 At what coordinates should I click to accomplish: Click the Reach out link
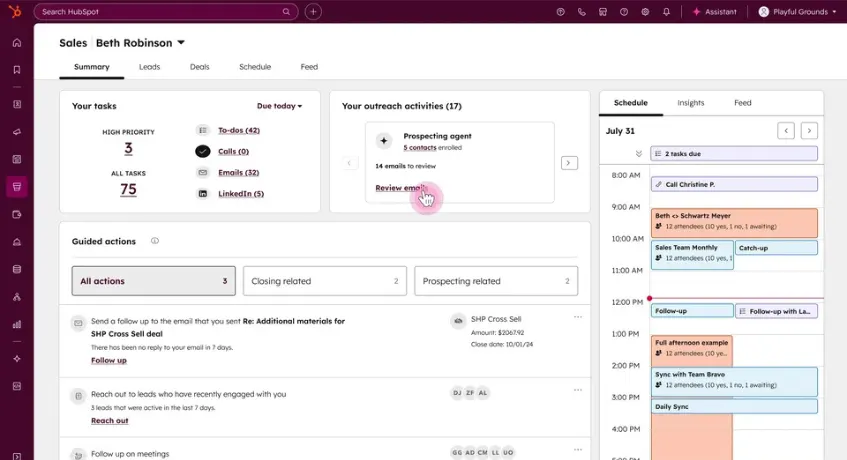(x=110, y=421)
